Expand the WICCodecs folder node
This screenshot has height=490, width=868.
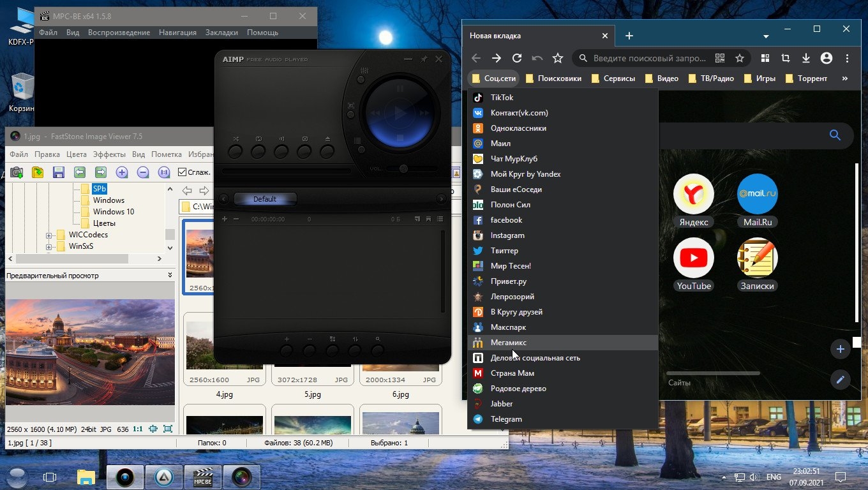pos(49,235)
